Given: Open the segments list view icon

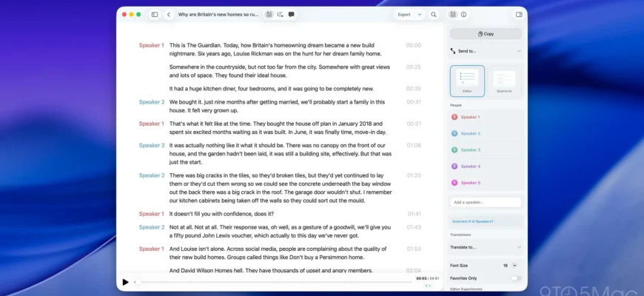Looking at the screenshot, I should click(280, 14).
